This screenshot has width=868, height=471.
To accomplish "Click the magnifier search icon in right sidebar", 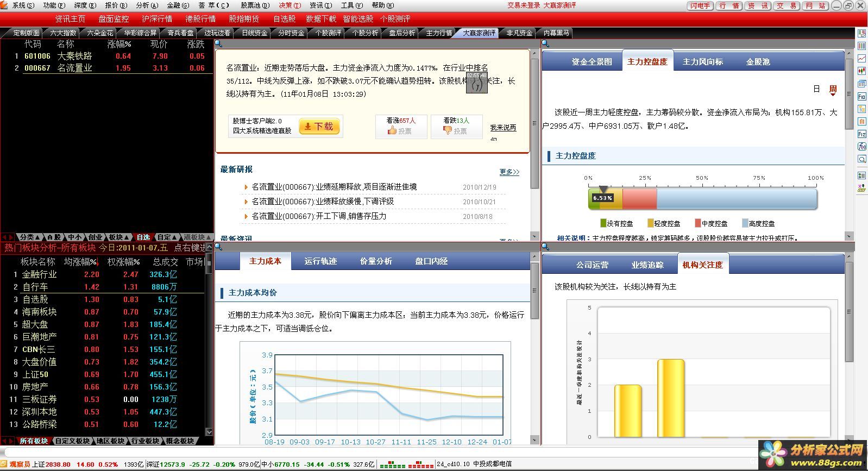I will pyautogui.click(x=862, y=159).
